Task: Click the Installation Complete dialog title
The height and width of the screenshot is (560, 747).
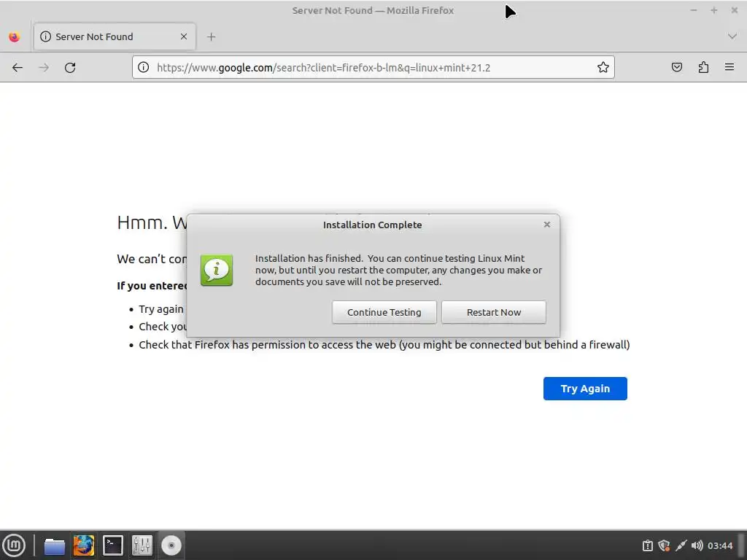Action: tap(373, 225)
